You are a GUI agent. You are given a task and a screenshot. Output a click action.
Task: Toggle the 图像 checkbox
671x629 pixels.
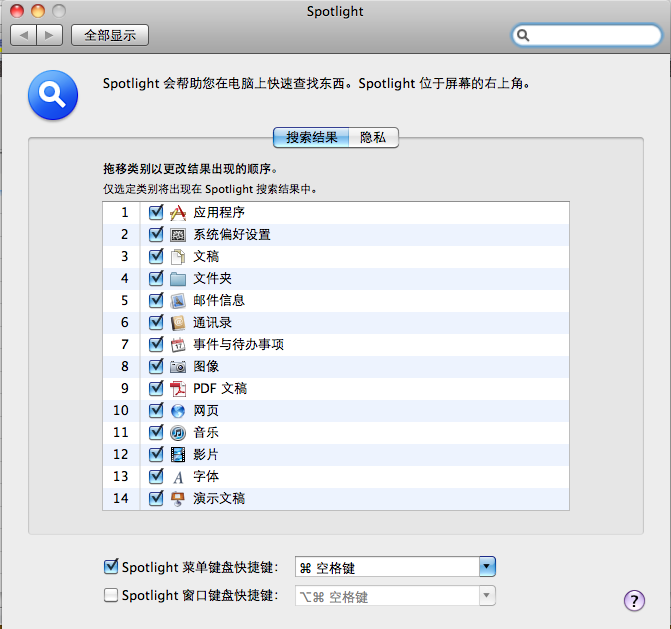156,367
